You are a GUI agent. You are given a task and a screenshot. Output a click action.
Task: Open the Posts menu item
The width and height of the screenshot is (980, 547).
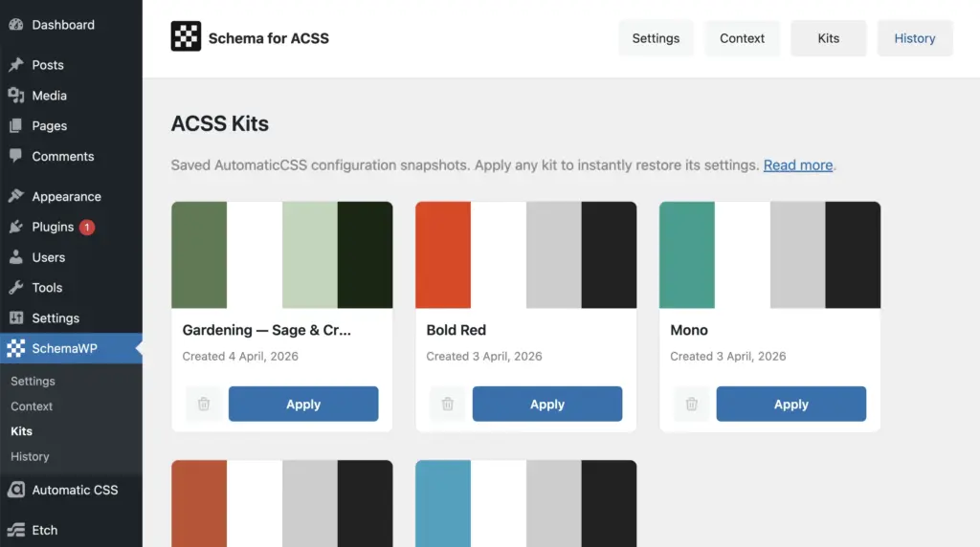coord(71,65)
